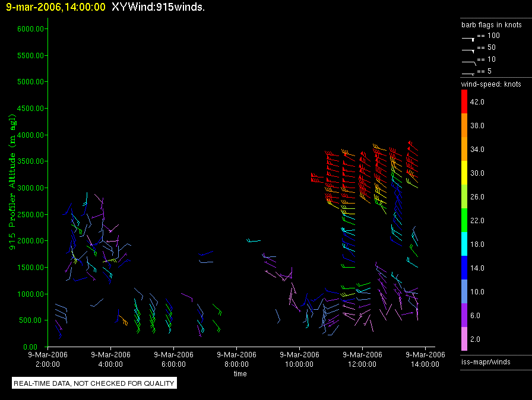
Task: Click the 4500.00 altitude tick label
Action: tap(31, 109)
